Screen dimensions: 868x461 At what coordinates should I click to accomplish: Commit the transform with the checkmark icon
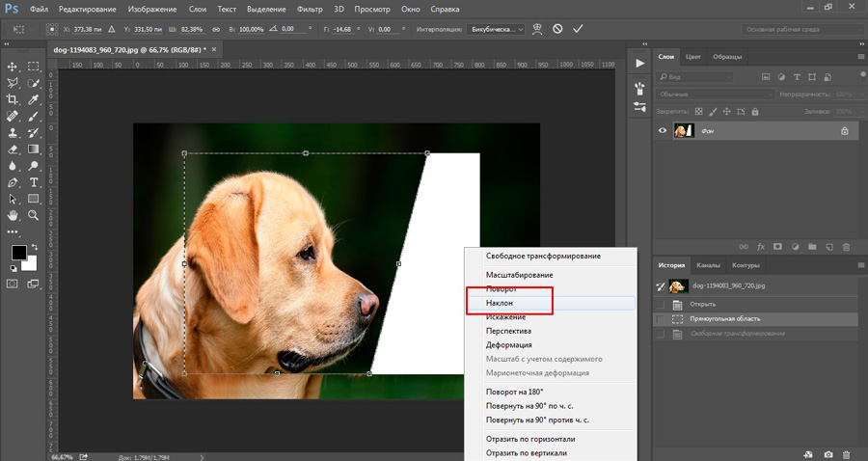click(578, 29)
